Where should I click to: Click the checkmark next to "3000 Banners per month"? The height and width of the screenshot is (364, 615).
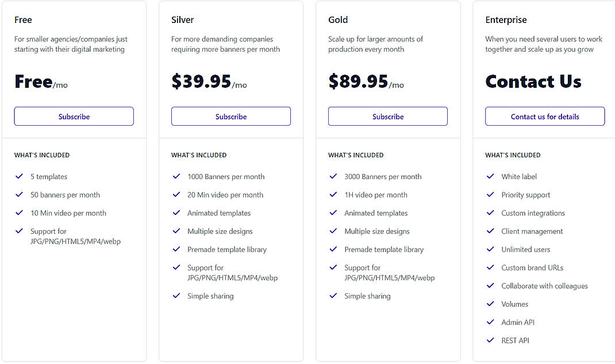point(333,176)
